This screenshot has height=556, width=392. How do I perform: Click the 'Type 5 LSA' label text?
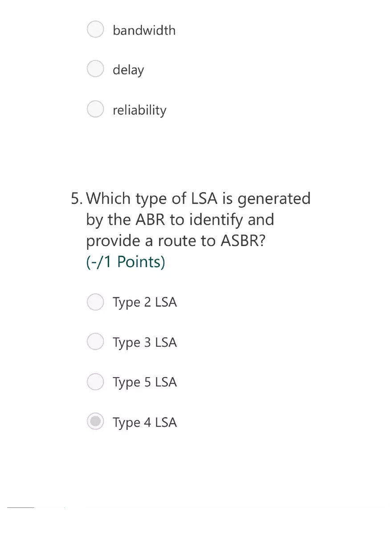pyautogui.click(x=145, y=383)
